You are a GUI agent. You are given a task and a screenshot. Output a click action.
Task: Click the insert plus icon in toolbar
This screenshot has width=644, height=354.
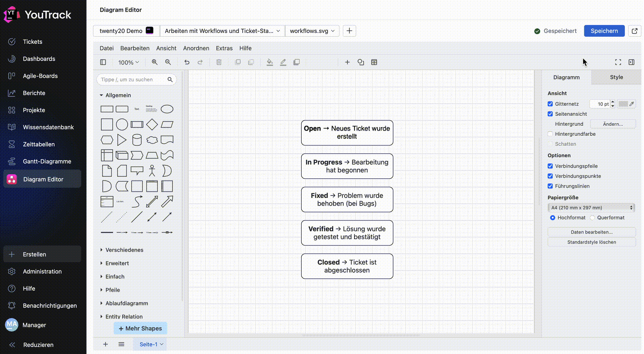pyautogui.click(x=347, y=62)
